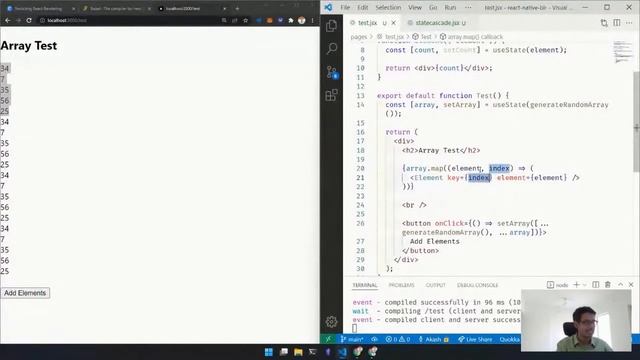Image resolution: width=640 pixels, height=360 pixels.
Task: Bookmark this page with the star icon
Action: point(245,20)
